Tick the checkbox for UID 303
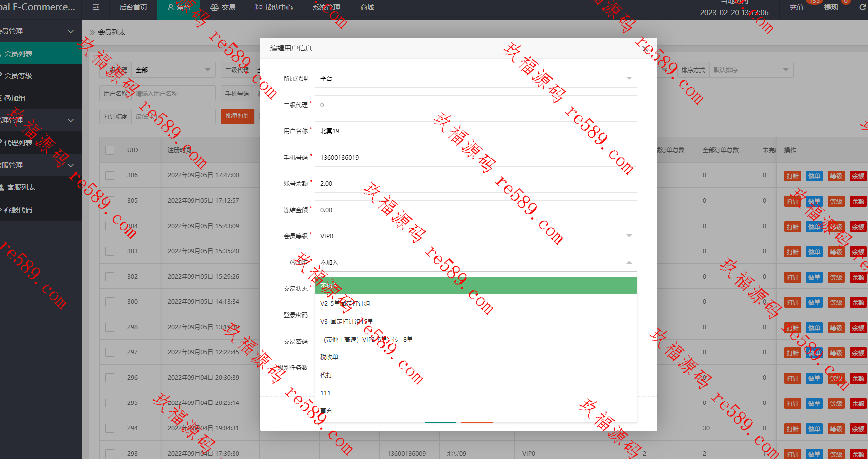 (x=110, y=251)
